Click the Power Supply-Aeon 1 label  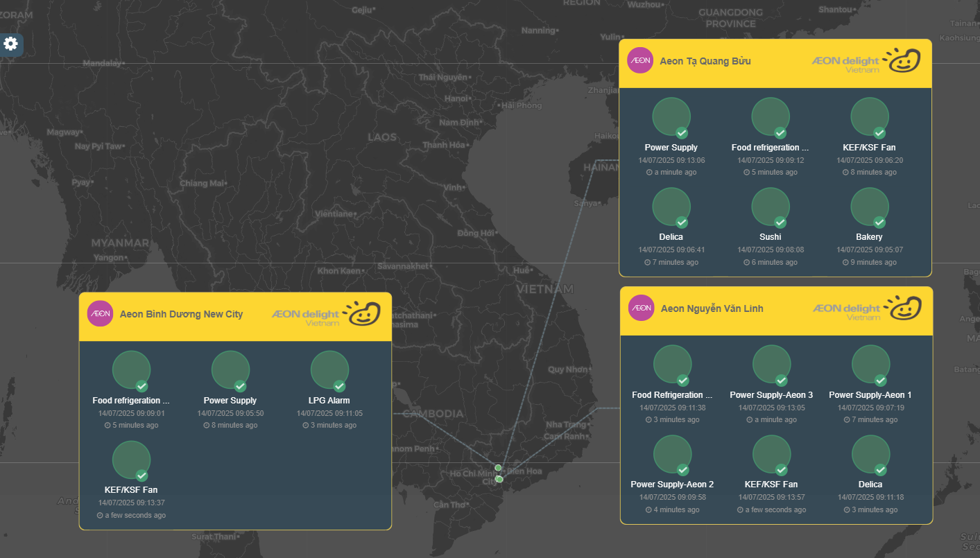(x=870, y=394)
